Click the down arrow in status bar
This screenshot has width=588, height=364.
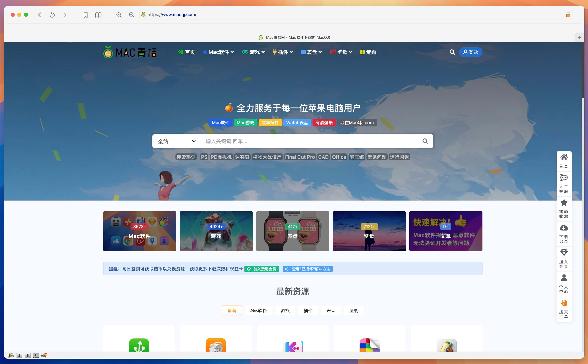[20, 355]
